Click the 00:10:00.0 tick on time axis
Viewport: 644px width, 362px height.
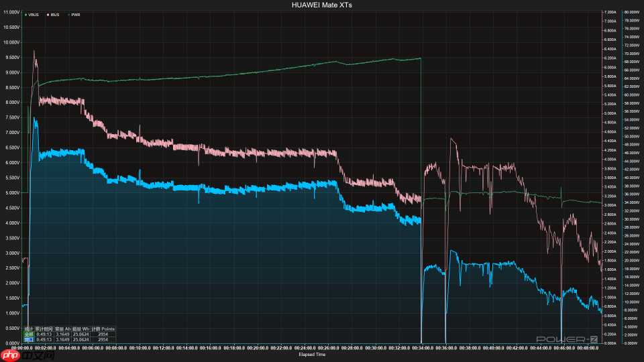(140, 348)
